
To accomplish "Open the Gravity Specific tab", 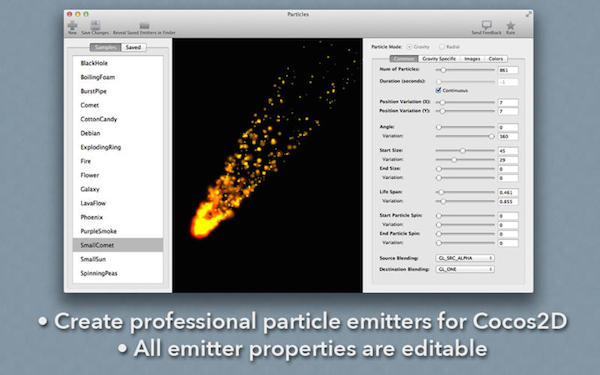I will pyautogui.click(x=439, y=59).
